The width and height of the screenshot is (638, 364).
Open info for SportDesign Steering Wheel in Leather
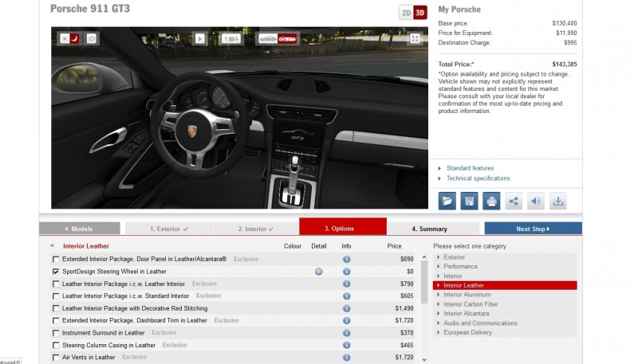click(346, 272)
